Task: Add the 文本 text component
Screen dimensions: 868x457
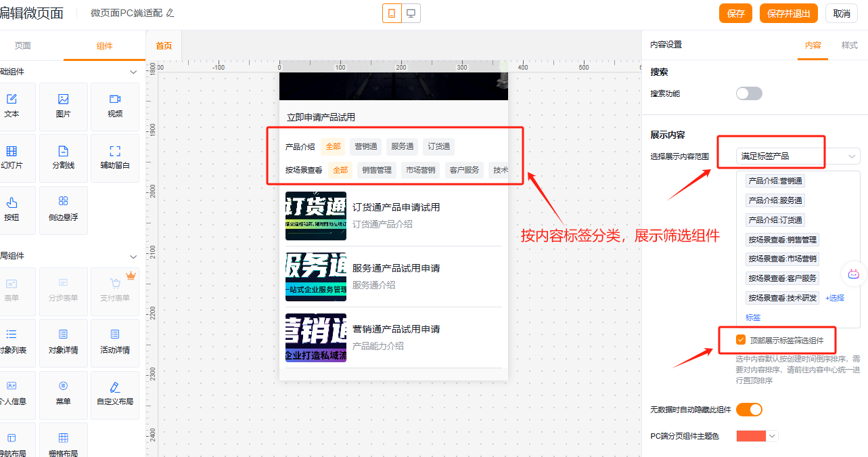Action: [12, 106]
